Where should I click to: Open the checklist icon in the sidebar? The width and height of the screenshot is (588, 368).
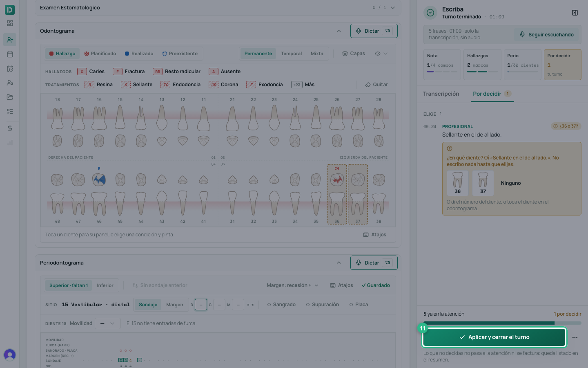pyautogui.click(x=10, y=111)
